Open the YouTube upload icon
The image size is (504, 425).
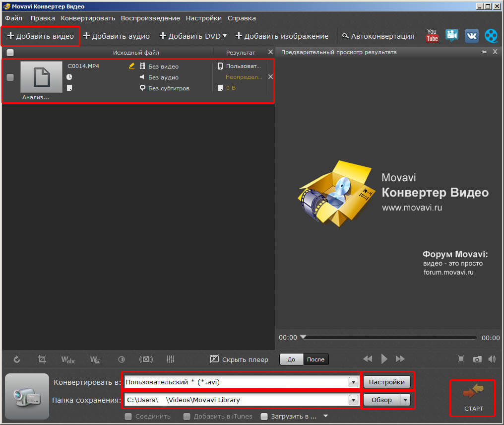432,36
